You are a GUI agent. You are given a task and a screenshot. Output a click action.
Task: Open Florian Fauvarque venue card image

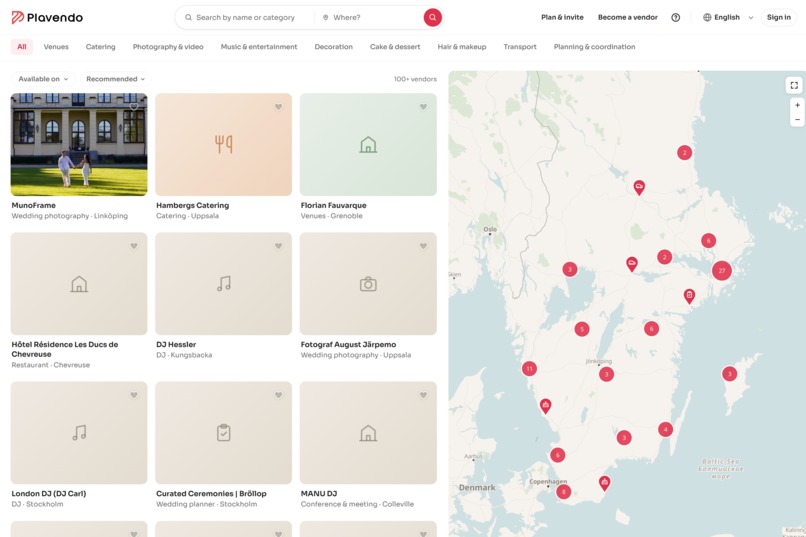(x=368, y=144)
